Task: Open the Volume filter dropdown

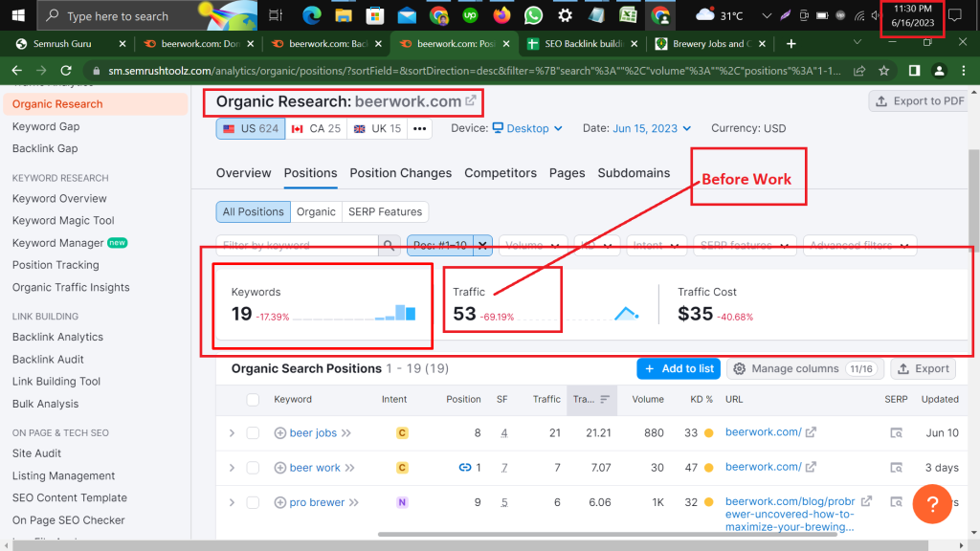Action: coord(532,246)
